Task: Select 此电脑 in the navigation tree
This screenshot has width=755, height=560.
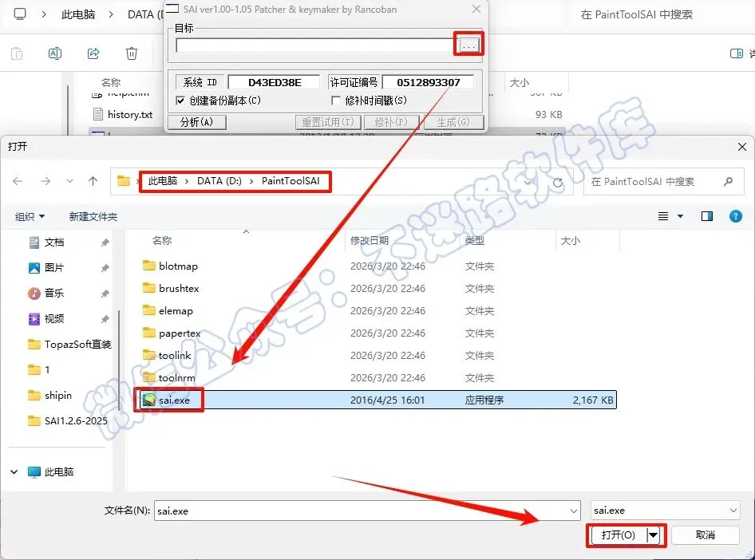Action: [x=50, y=472]
